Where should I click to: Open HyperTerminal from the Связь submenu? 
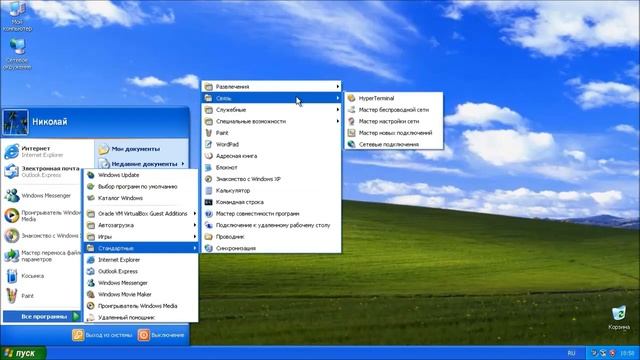(x=393, y=98)
